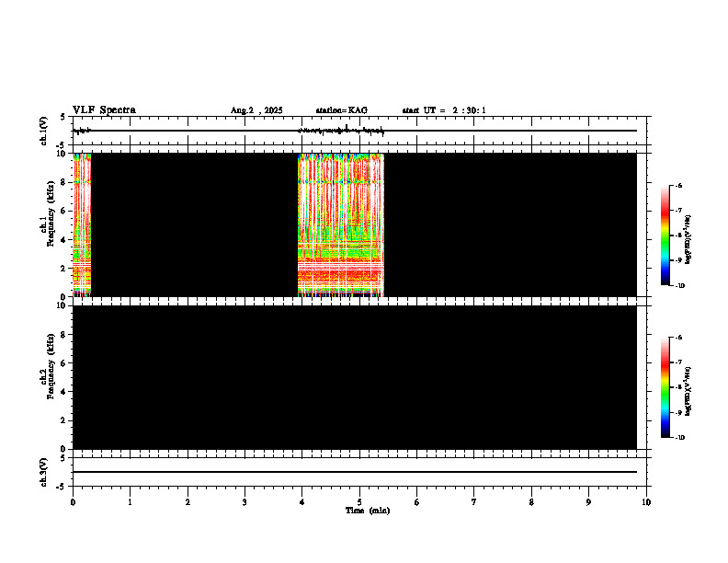Select the 'start UT = 2 :30: 1' text
This screenshot has width=728, height=563.
[444, 110]
